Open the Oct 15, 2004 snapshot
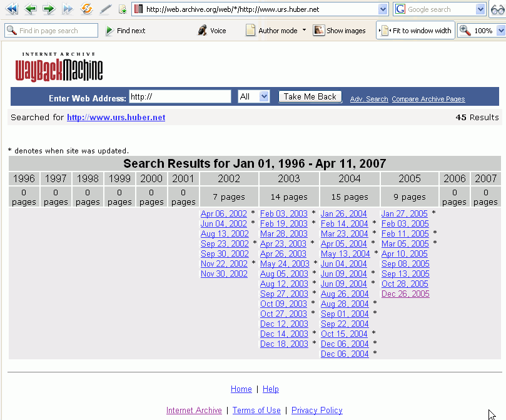Image resolution: width=506 pixels, height=420 pixels. click(x=344, y=334)
